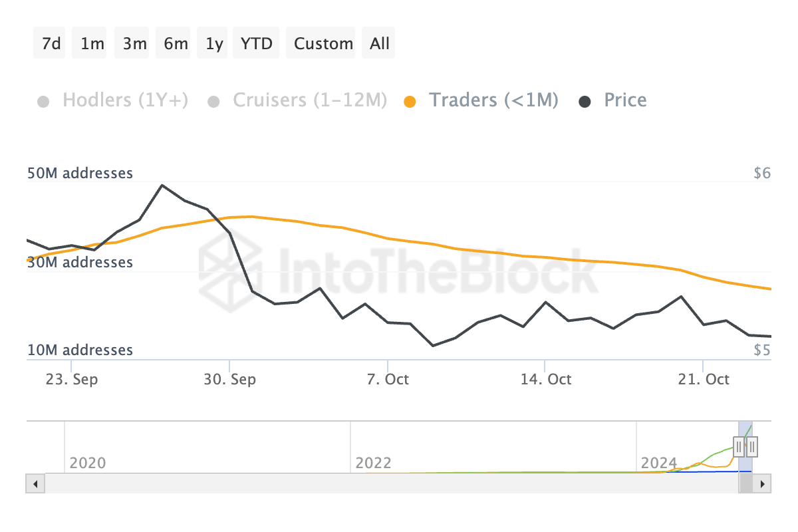Screen dimensions: 798x532
Task: Click the price peak on the chart
Action: click(162, 185)
